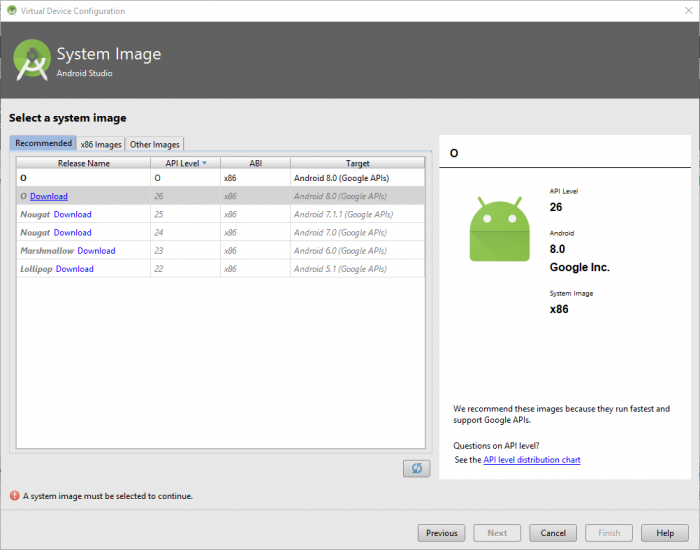Viewport: 700px width, 550px height.
Task: Click the API level 26 cell in the table
Action: pyautogui.click(x=185, y=196)
